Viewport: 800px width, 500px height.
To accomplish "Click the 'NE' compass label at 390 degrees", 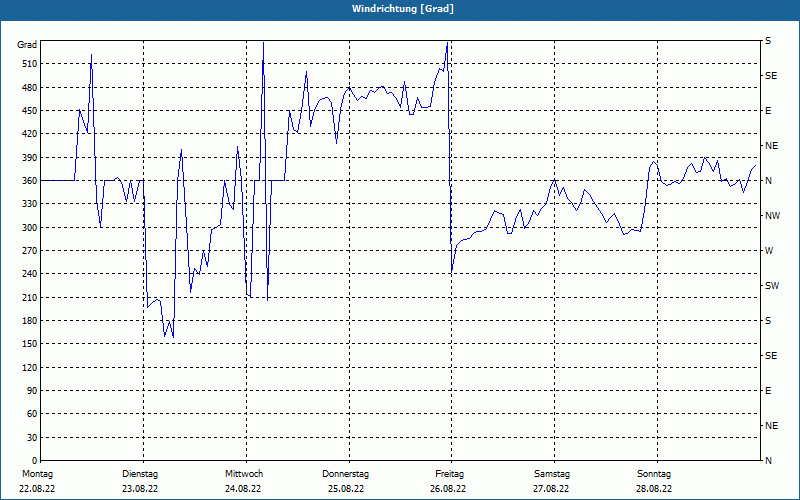I will pos(771,146).
